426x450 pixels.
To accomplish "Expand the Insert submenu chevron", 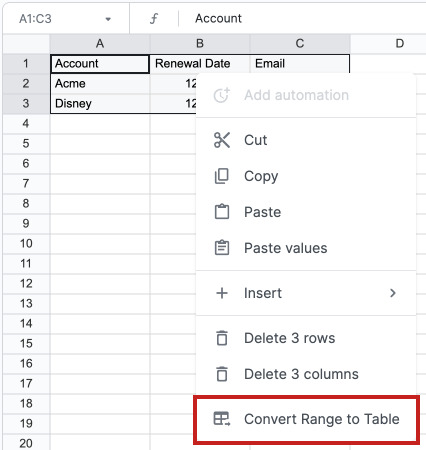I will (x=393, y=293).
